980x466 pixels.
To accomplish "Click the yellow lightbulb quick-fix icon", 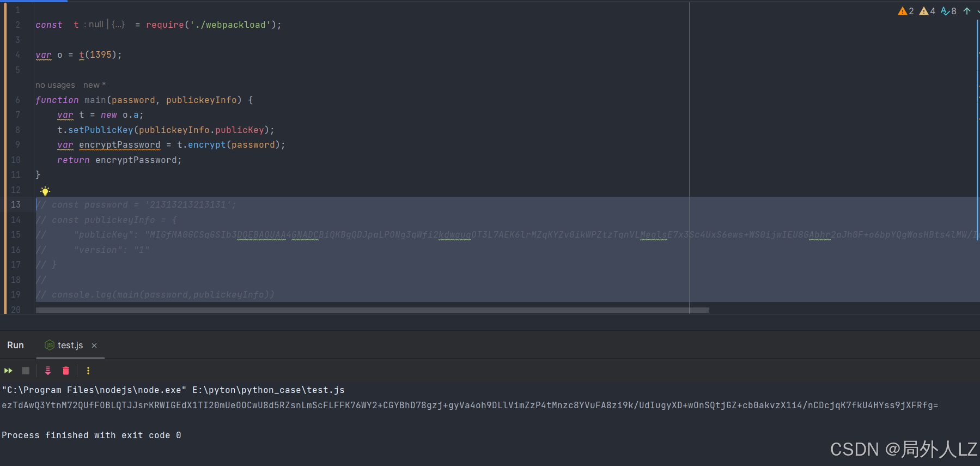I will 45,191.
